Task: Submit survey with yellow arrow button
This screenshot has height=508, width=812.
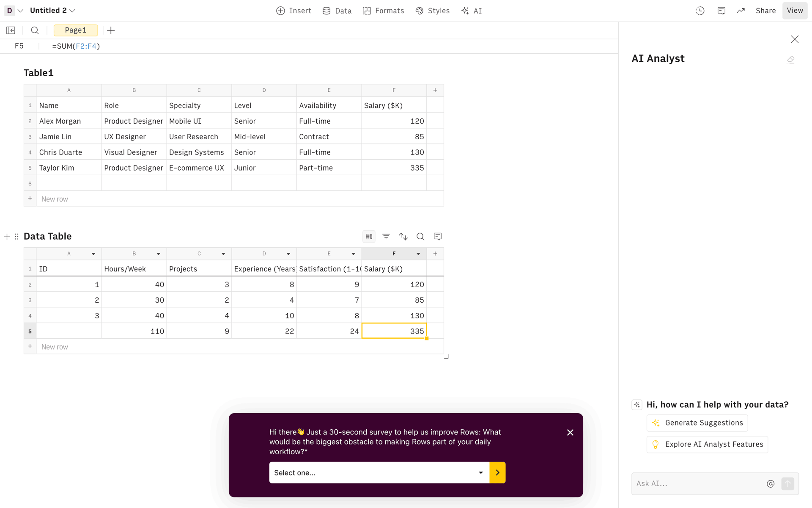Action: 497,472
